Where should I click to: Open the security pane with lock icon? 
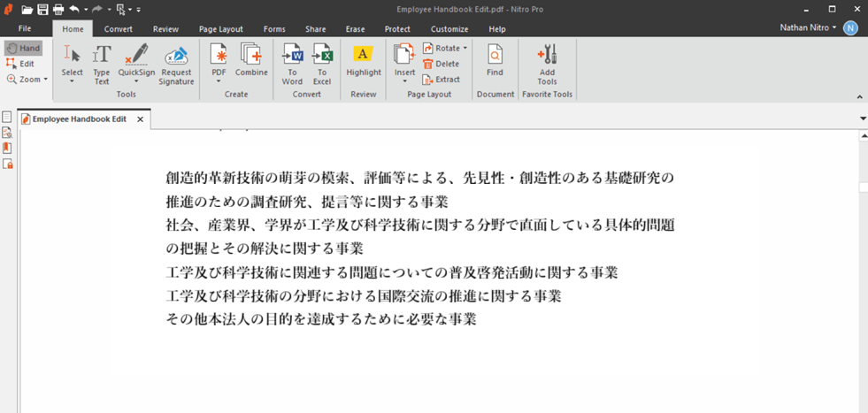coord(7,164)
